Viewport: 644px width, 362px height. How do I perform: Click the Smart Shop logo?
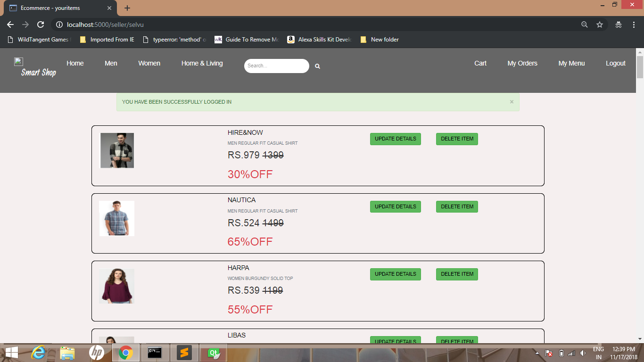pyautogui.click(x=35, y=67)
